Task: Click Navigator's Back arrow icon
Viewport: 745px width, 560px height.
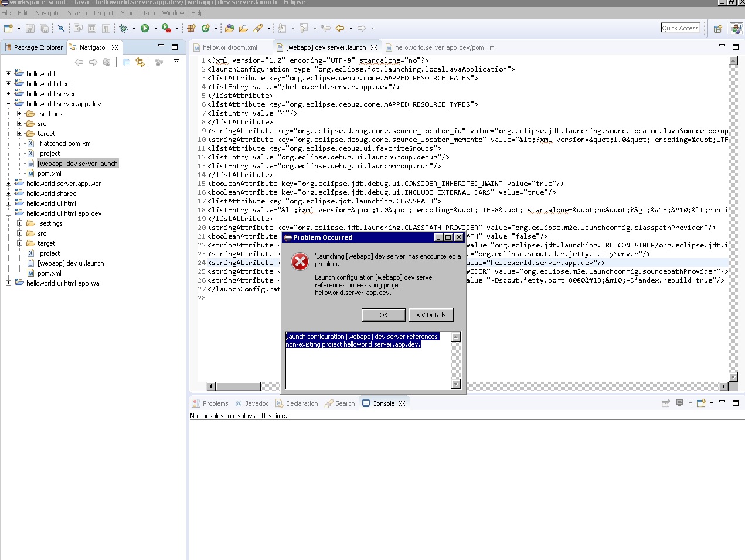Action: tap(79, 62)
